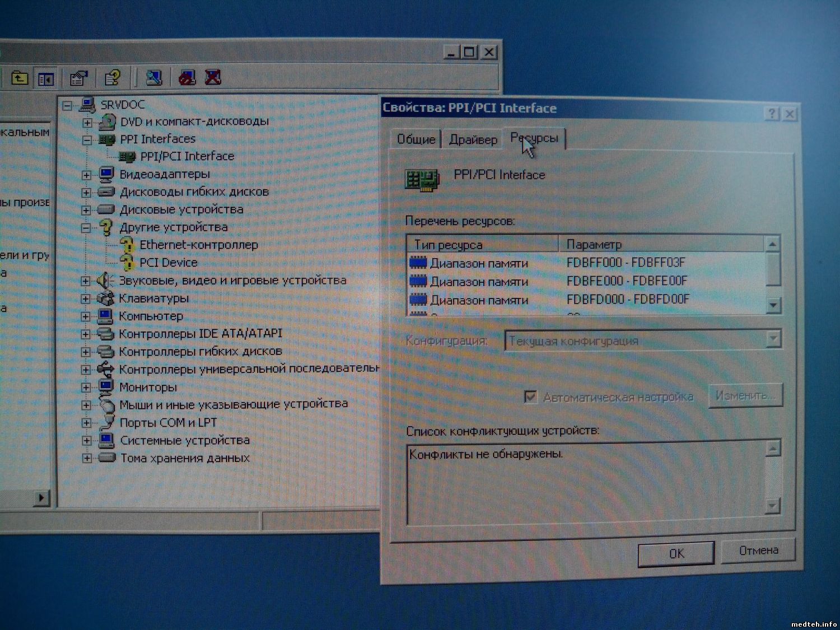Select the FDBFE000 - FDBFE00F memory range row
The image size is (840, 630).
click(x=626, y=281)
